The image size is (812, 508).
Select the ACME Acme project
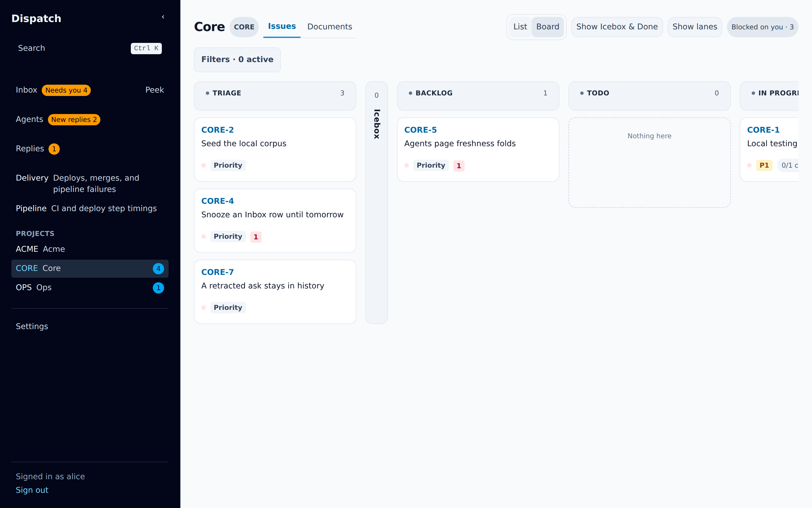pyautogui.click(x=90, y=249)
